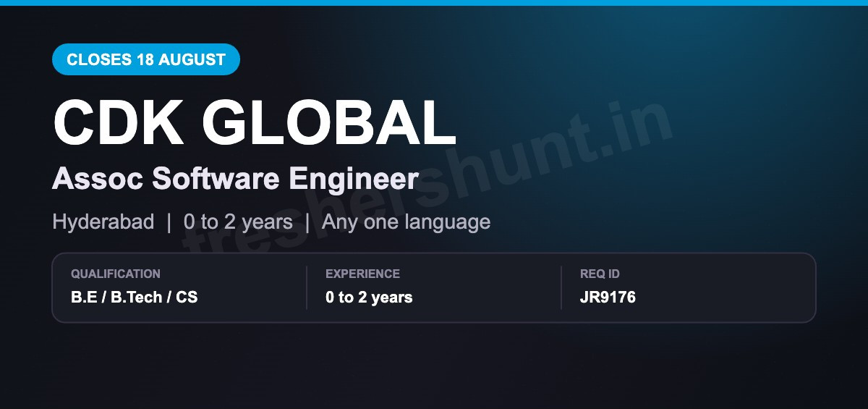Click the Assoc Software Engineer title
Viewport: 868px width, 409px height.
(236, 179)
